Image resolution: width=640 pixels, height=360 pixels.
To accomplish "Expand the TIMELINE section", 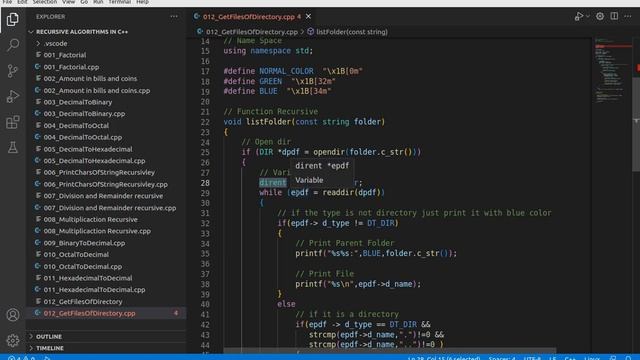I will point(106,348).
